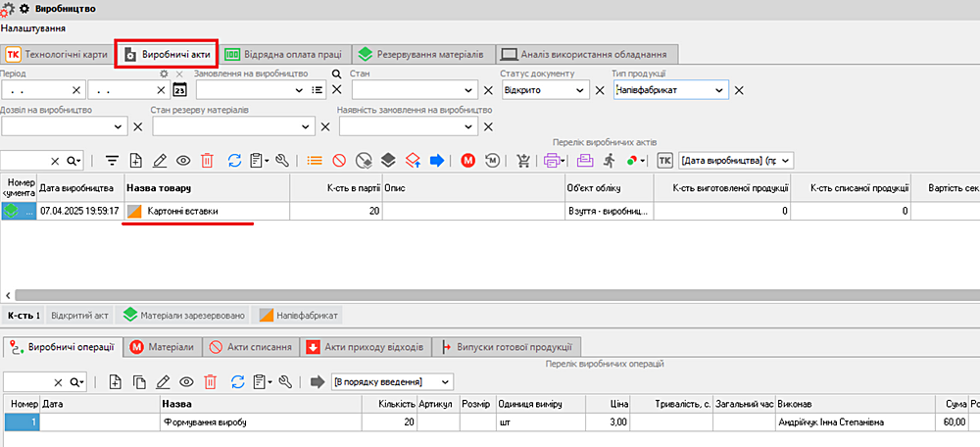The height and width of the screenshot is (447, 980).
Task: Click the blue refresh icon in upper toolbar
Action: click(234, 160)
